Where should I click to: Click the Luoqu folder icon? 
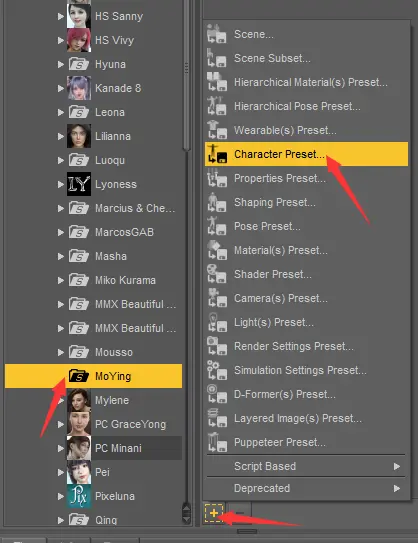coord(79,160)
